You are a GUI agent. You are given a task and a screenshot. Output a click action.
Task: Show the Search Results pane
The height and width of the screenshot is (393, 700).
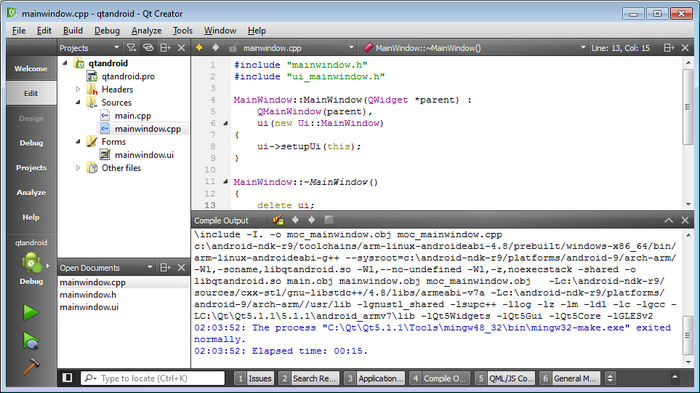click(x=309, y=378)
